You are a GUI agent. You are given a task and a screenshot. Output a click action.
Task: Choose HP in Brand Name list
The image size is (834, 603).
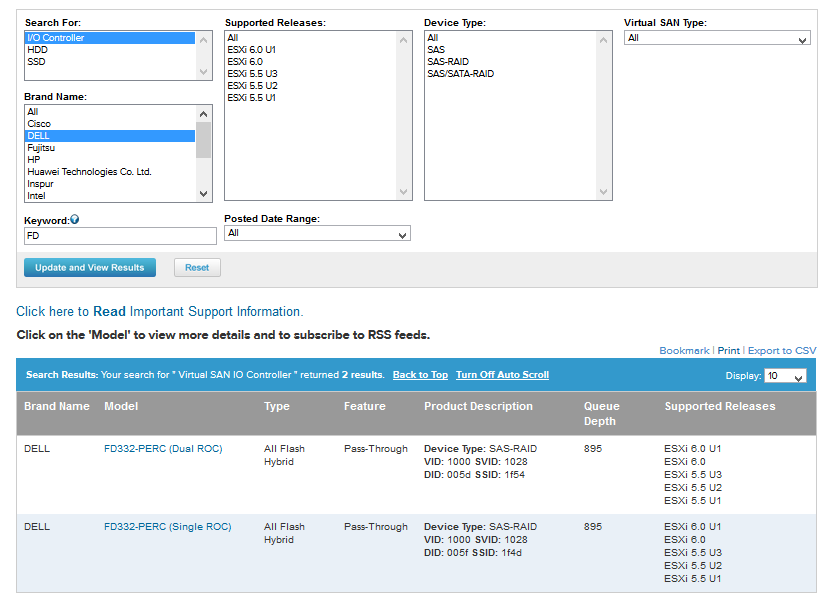(x=110, y=160)
